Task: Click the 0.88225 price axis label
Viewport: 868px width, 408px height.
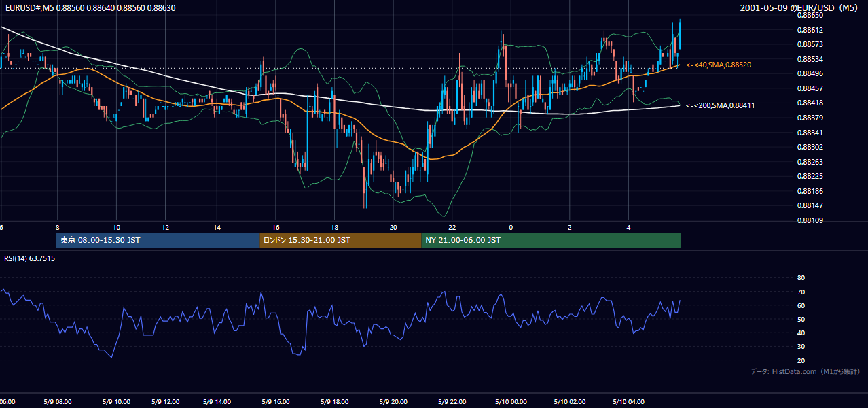Action: 810,177
